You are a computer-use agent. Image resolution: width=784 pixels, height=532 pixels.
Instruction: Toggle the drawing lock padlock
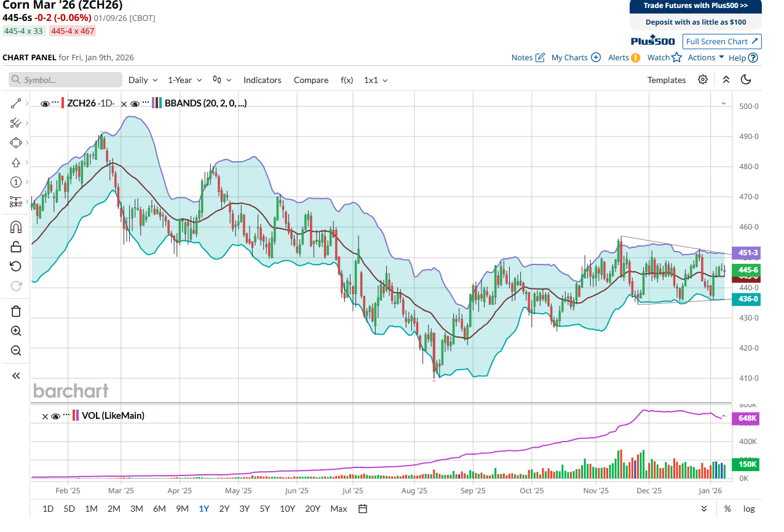[16, 247]
